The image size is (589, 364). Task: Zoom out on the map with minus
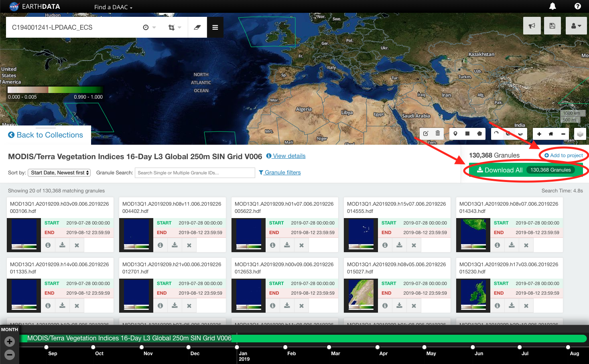point(563,133)
